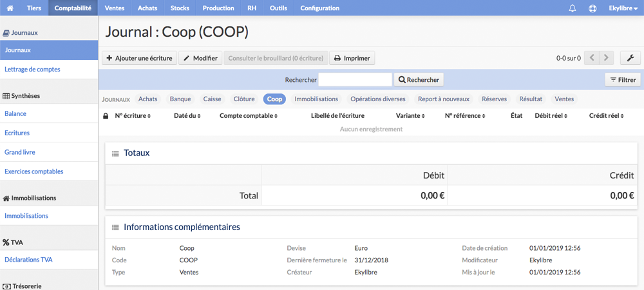Open the Tiers menu
Image resolution: width=644 pixels, height=290 pixels.
[x=34, y=8]
